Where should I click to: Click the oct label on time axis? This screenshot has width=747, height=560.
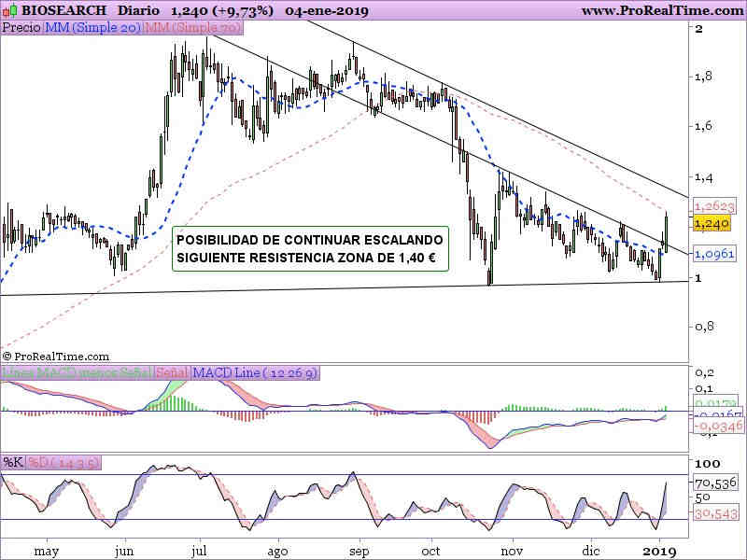coord(430,552)
